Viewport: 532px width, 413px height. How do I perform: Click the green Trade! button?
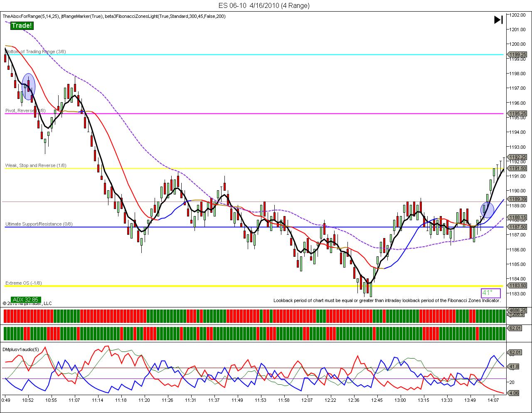(x=22, y=26)
